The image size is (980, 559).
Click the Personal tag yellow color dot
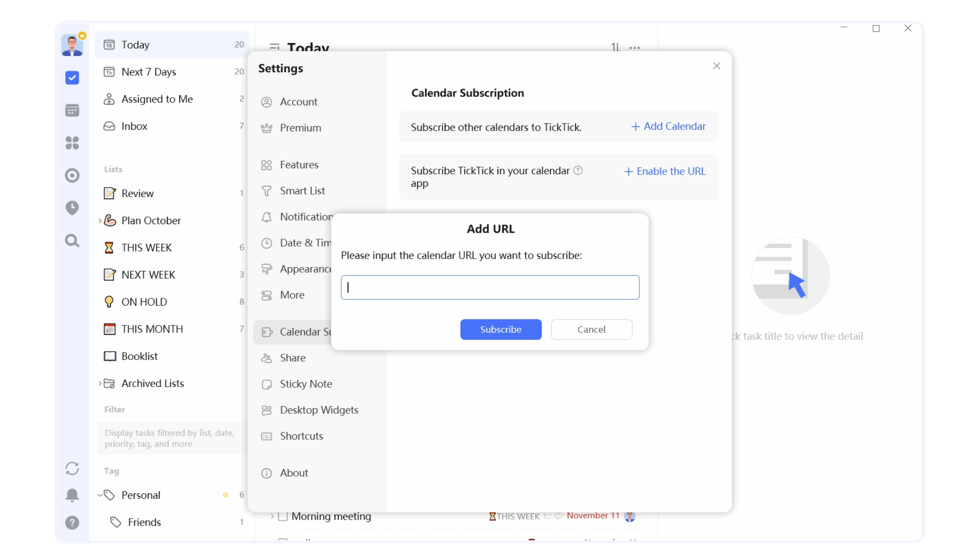tap(225, 495)
